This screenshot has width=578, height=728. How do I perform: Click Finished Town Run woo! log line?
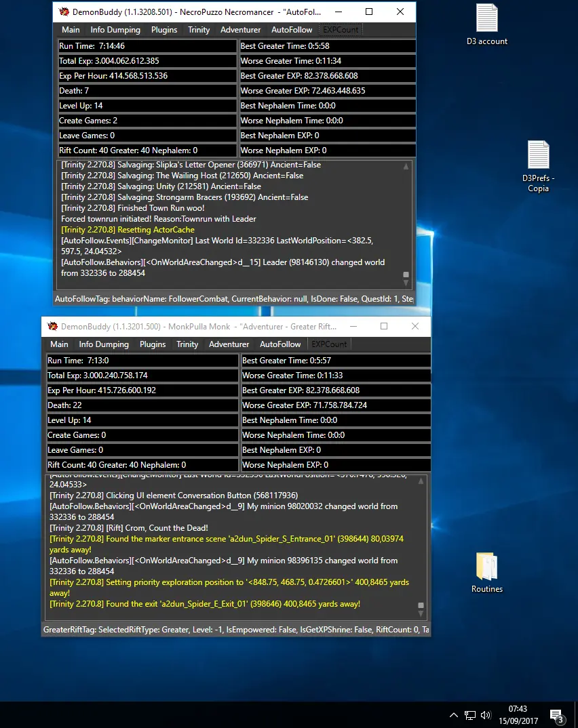pos(133,208)
